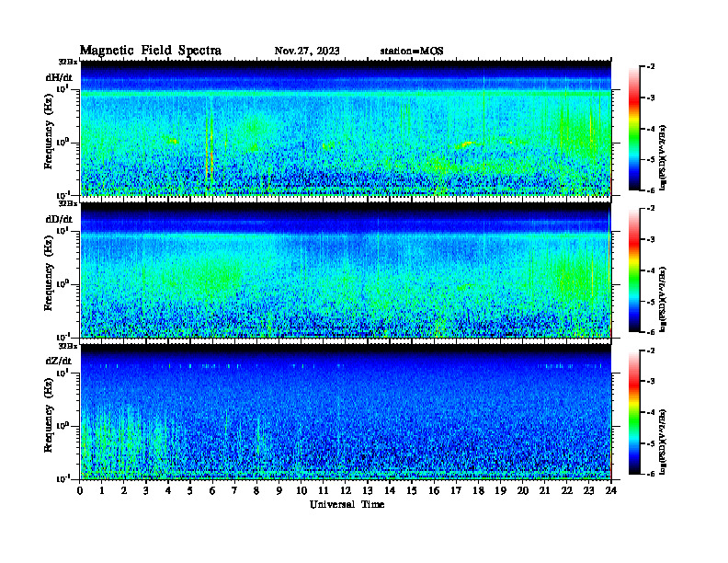Click the 10^0 frequency tick of dZ/dt panel
Viewport: 728px width, 563px height.
[63, 426]
